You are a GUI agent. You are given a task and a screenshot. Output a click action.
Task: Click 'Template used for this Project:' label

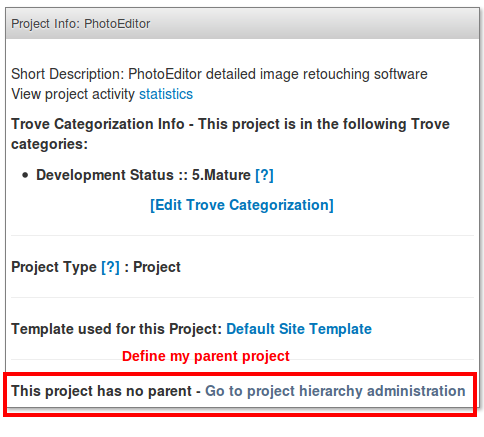(117, 329)
